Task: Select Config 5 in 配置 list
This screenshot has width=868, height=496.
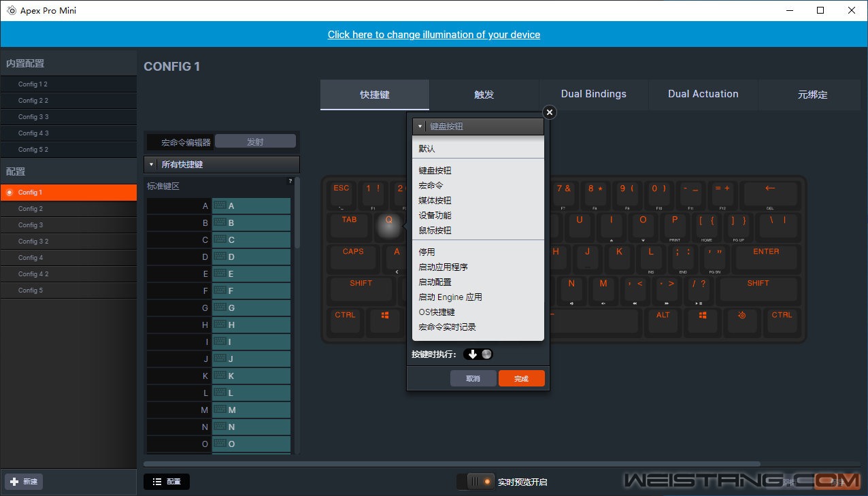Action: (68, 291)
